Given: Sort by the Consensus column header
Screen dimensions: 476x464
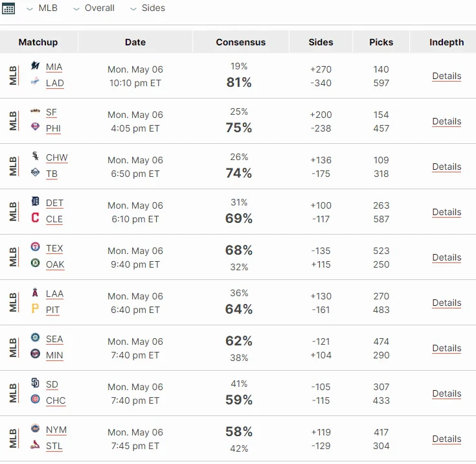Looking at the screenshot, I should click(241, 42).
